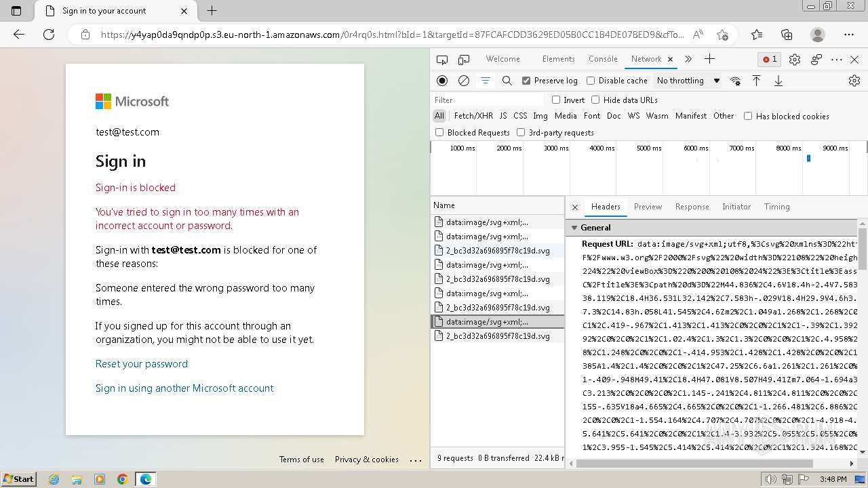Viewport: 868px width, 488px height.
Task: Launch Chrome from the taskbar
Action: tap(122, 479)
